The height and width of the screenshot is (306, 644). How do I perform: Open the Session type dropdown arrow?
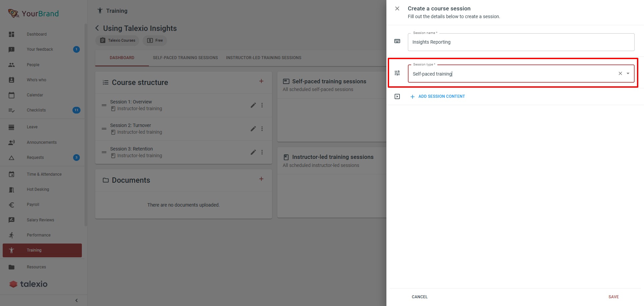(628, 74)
